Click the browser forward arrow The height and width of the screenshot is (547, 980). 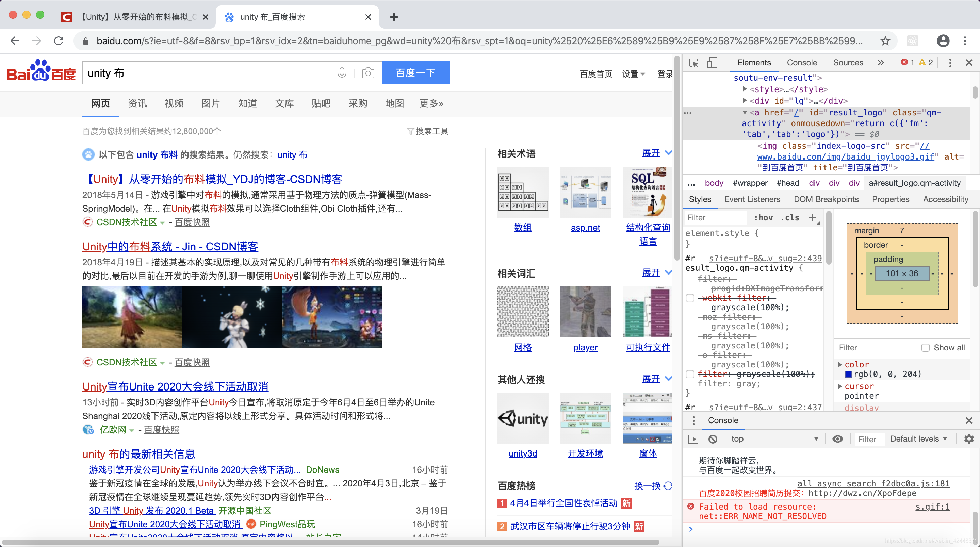[x=37, y=41]
